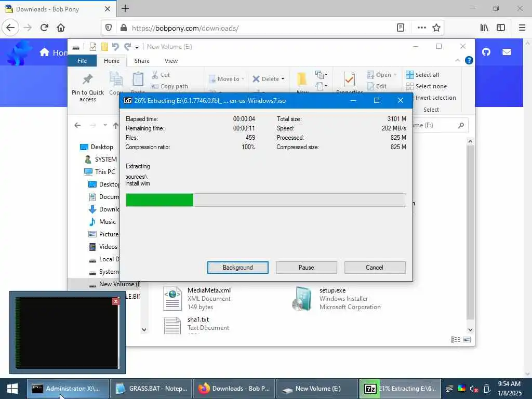Click Pin to Quick access icon
Image resolution: width=532 pixels, height=399 pixels.
[x=87, y=79]
